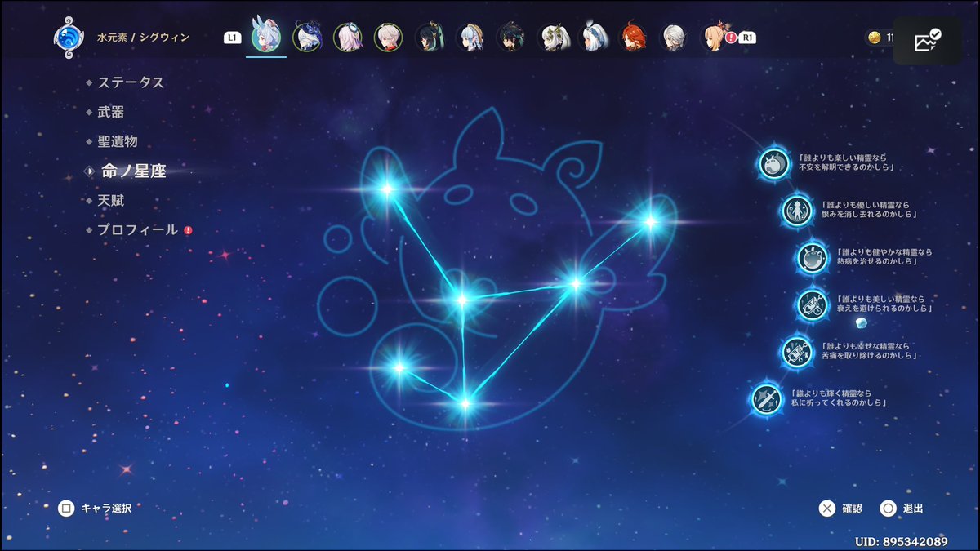Open the 武器 menu entry
The width and height of the screenshot is (980, 551).
pyautogui.click(x=111, y=112)
